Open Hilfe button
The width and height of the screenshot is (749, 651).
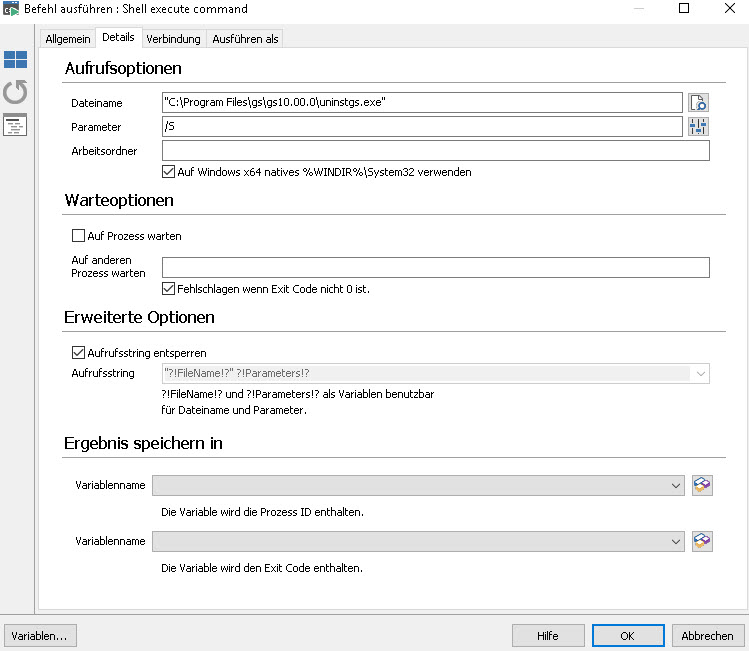coord(548,636)
